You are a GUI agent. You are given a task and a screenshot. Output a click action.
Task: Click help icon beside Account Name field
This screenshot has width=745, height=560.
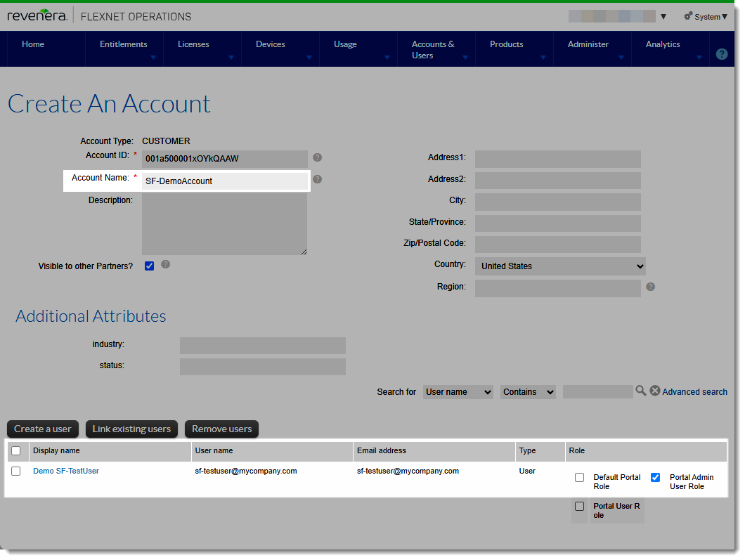point(318,179)
